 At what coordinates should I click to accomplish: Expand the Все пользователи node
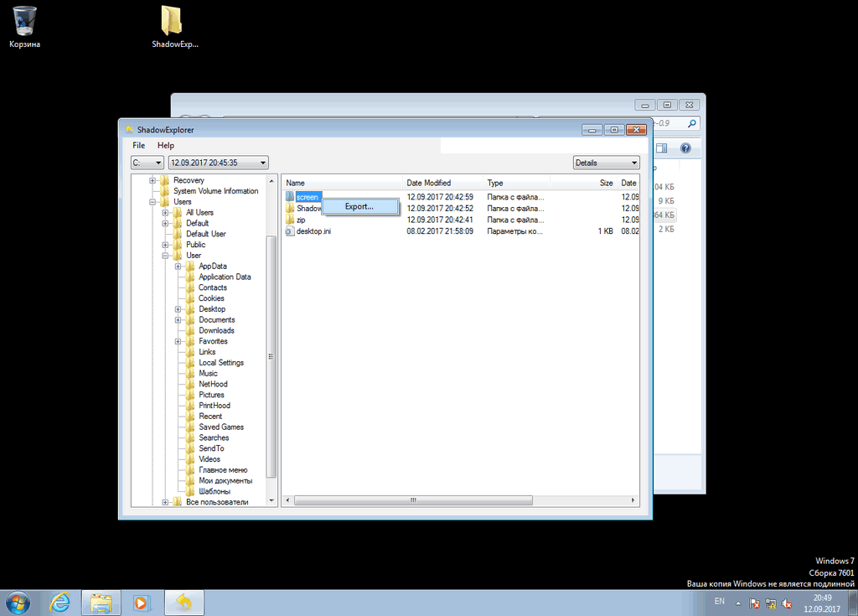[x=165, y=502]
